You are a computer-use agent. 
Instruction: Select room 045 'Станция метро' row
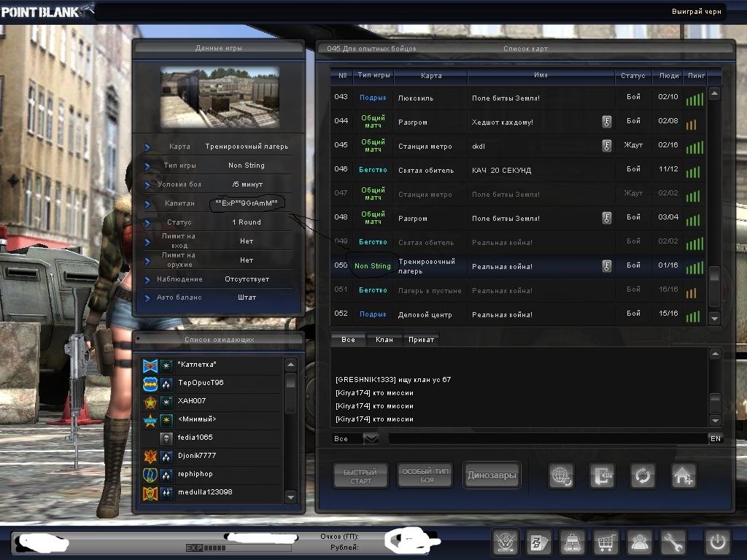click(511, 146)
